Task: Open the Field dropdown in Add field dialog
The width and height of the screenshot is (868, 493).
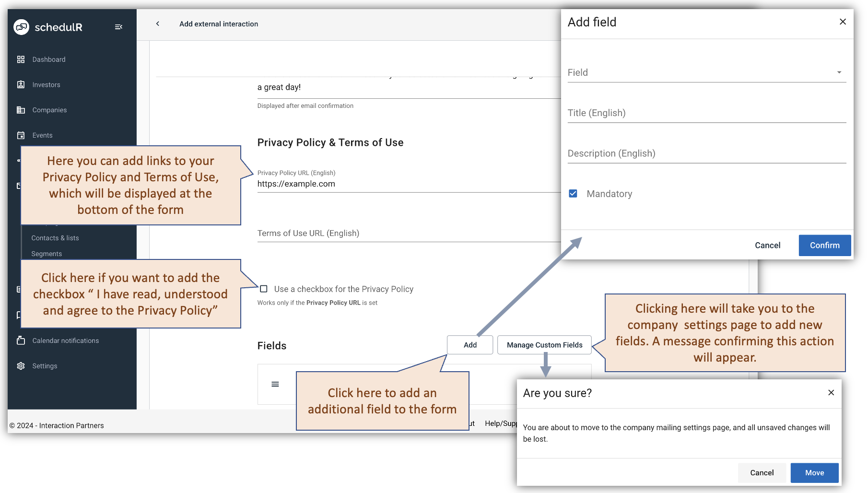Action: [x=839, y=72]
